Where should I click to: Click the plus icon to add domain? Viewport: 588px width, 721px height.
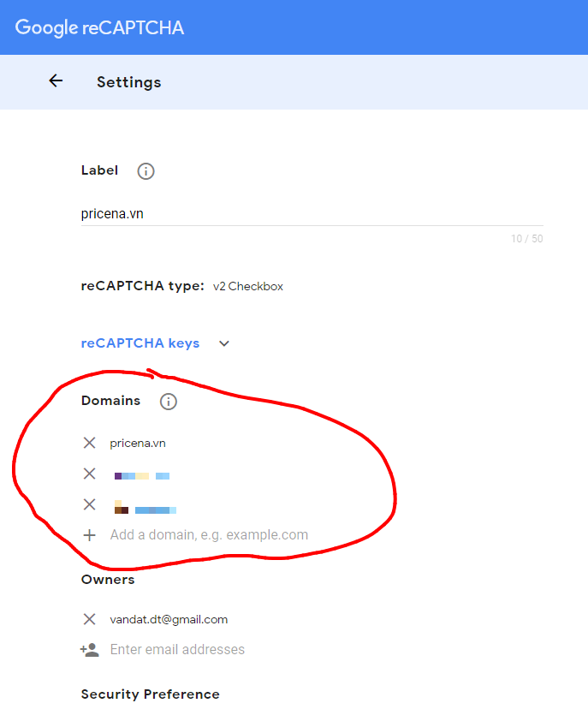coord(89,535)
